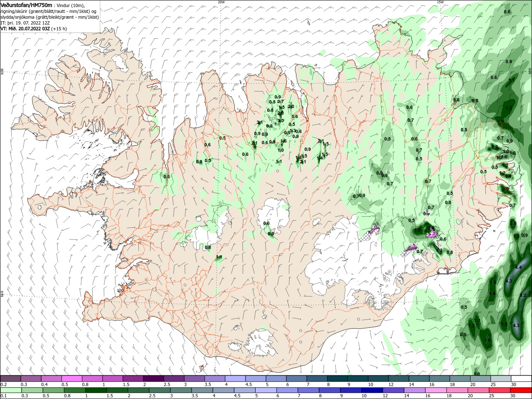The width and height of the screenshot is (532, 399).
Task: Pick the top legend row dark purple swatch at 2
Action: [153, 379]
